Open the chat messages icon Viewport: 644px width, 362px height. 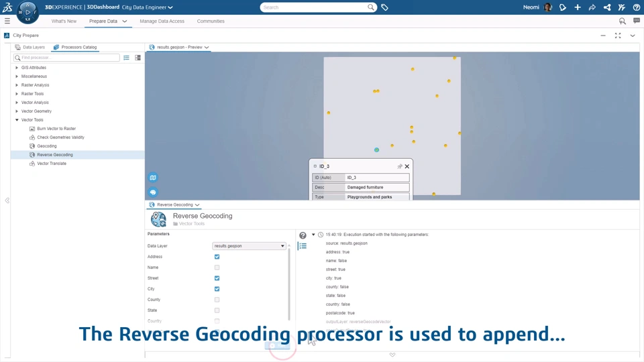pos(636,21)
